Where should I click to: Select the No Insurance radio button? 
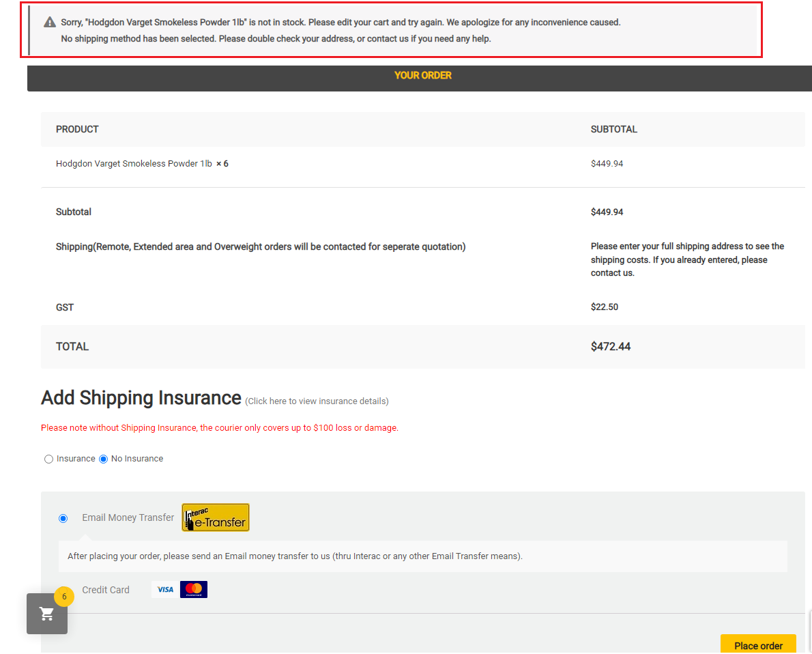tap(104, 459)
